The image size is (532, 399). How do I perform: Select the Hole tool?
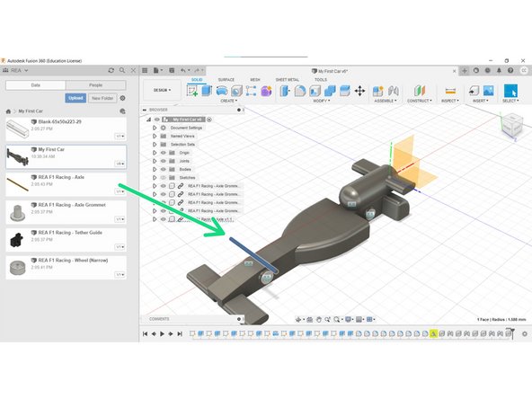coord(236,91)
